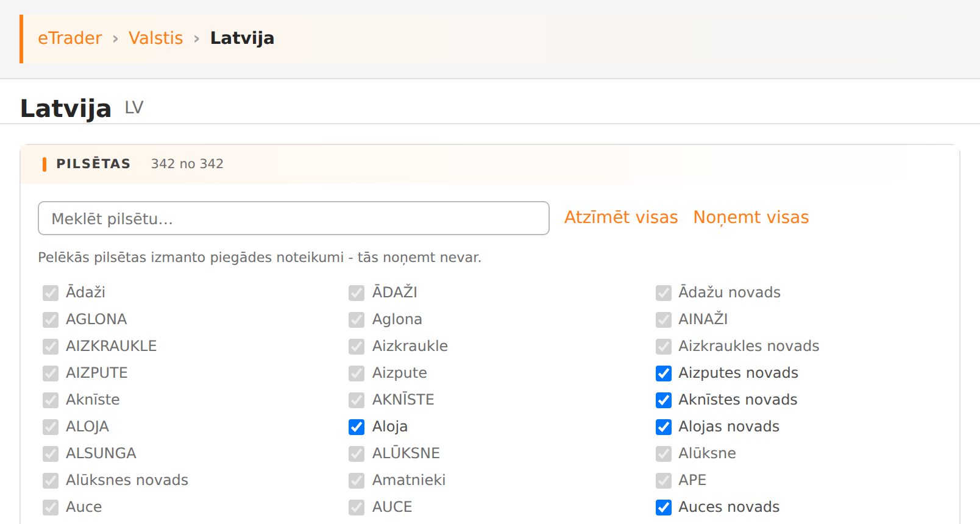Focus the Meklēt pilsētu search field
The width and height of the screenshot is (980, 524).
[294, 218]
